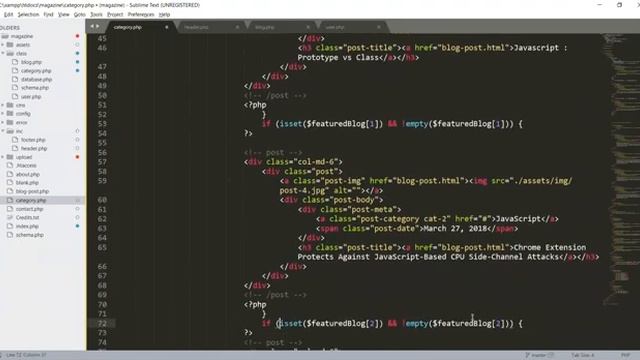Open footer.php in the sidebar

tap(33, 140)
